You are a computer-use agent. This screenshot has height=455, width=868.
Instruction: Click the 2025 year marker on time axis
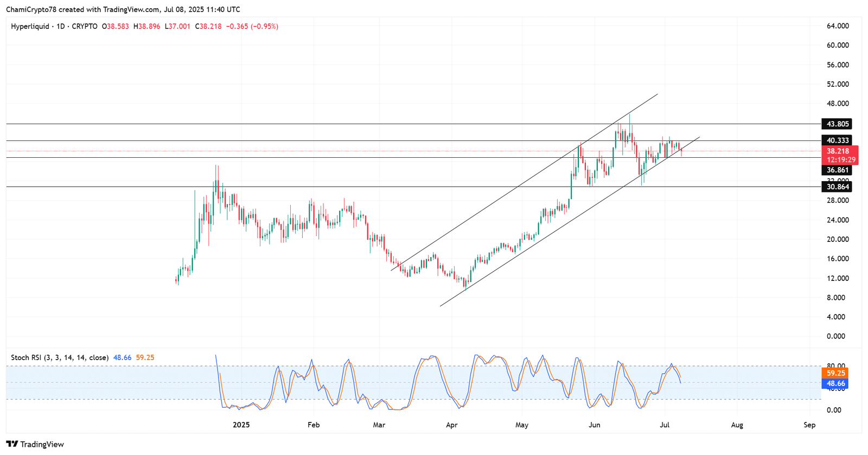point(241,425)
